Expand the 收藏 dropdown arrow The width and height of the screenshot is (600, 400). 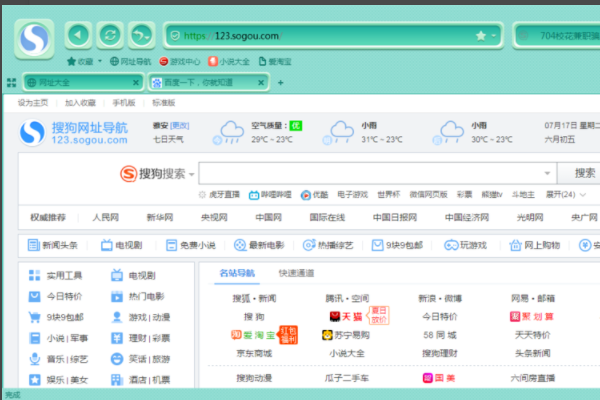100,61
